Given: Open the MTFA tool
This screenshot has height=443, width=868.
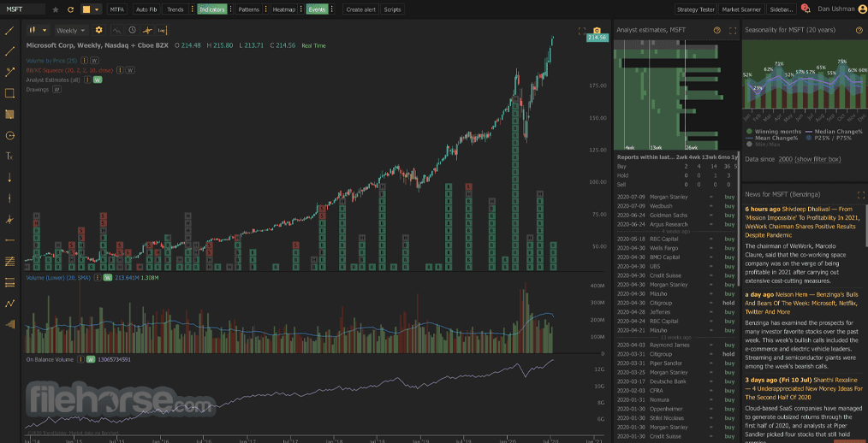Looking at the screenshot, I should (116, 9).
